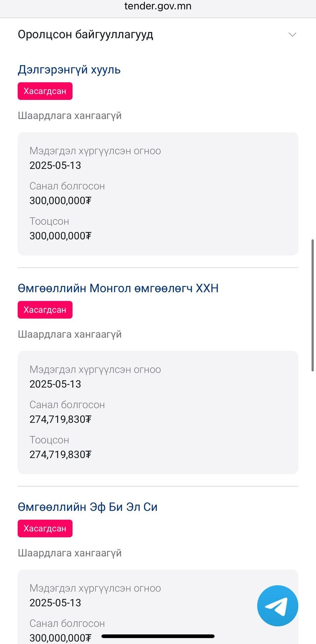Collapse the Оролцсон байгууллагууд chevron
Viewport: 316px width, 644px height.
pos(292,35)
